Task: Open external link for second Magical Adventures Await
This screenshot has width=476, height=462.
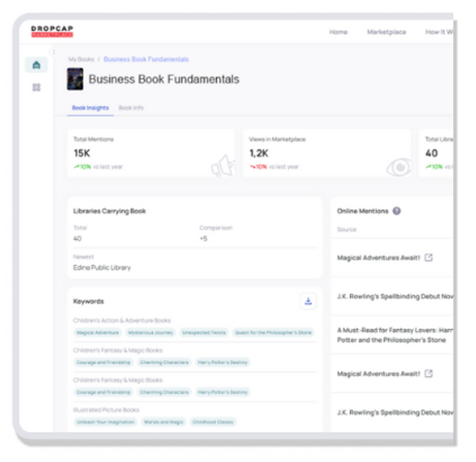Action: [x=428, y=374]
